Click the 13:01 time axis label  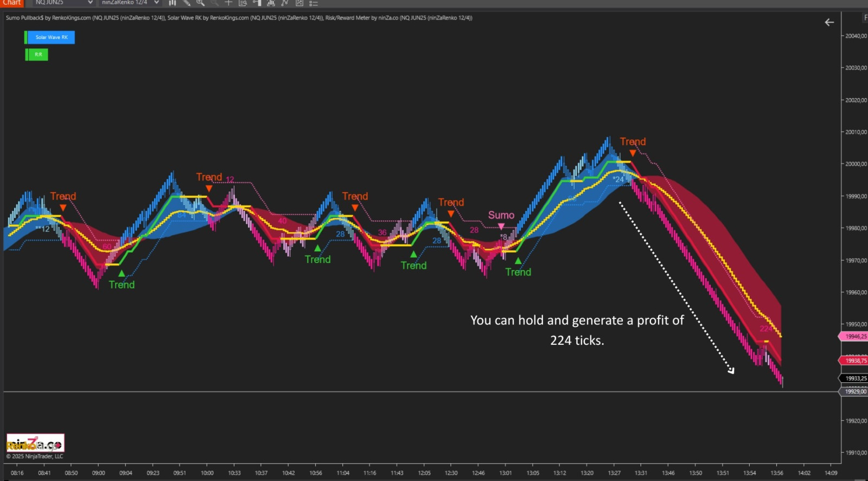pyautogui.click(x=505, y=473)
